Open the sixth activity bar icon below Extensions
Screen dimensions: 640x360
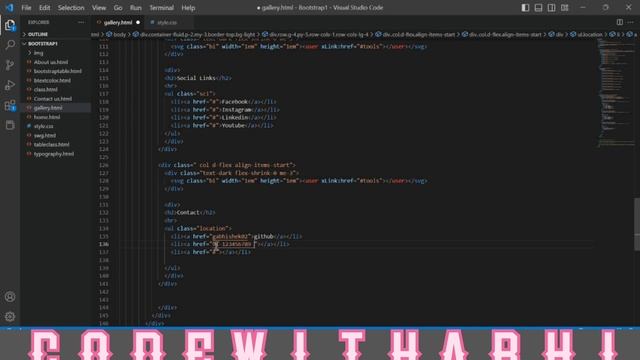point(10,125)
